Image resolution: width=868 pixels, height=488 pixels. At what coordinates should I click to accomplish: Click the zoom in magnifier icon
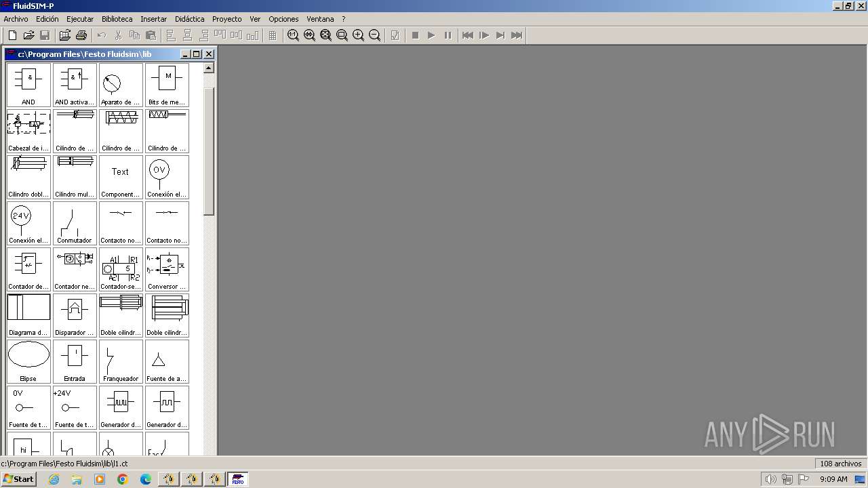[358, 35]
